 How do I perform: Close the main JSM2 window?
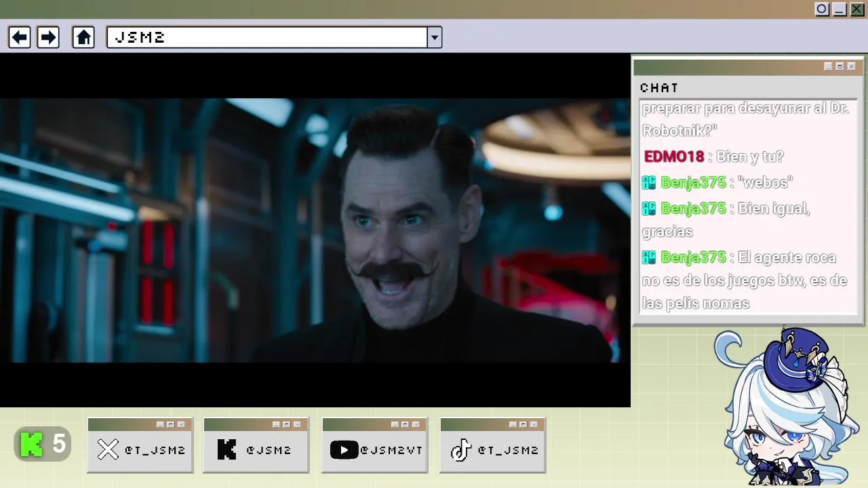[x=857, y=9]
